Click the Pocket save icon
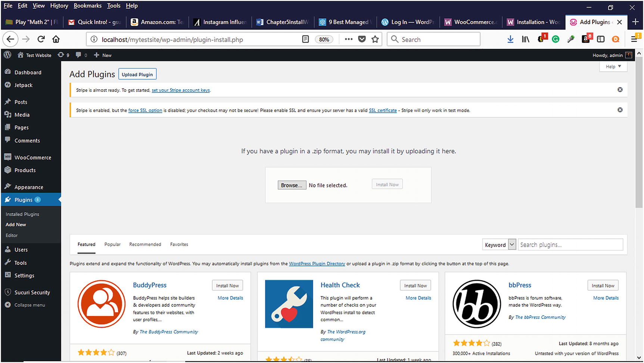This screenshot has height=363, width=644. click(362, 39)
